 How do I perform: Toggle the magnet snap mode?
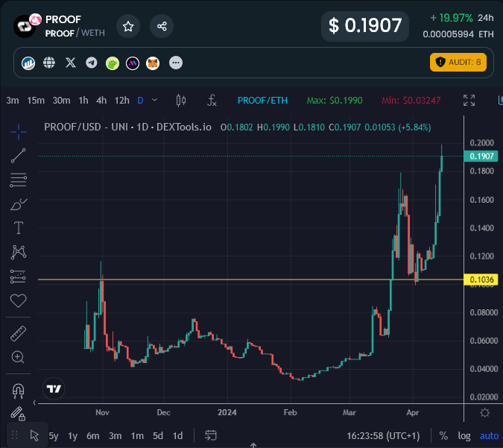click(18, 391)
